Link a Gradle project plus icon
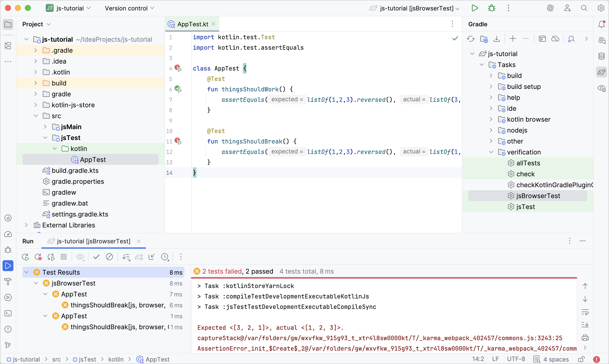Image resolution: width=609 pixels, height=364 pixels. tap(513, 39)
